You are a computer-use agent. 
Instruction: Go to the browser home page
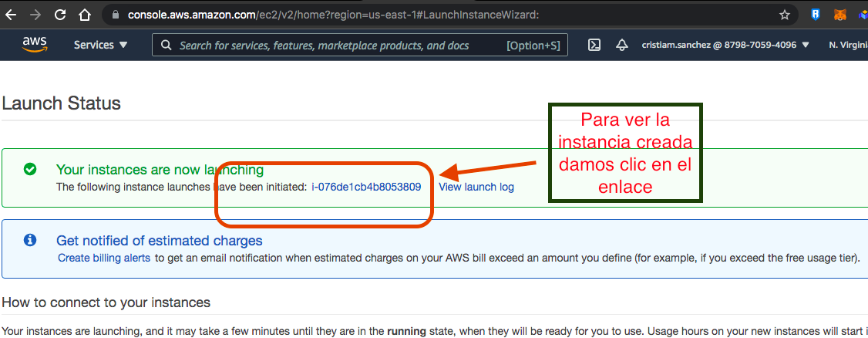click(85, 15)
